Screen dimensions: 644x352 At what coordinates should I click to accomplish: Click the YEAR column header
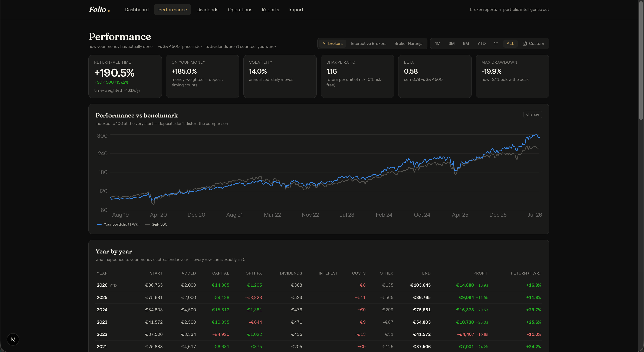pos(102,273)
